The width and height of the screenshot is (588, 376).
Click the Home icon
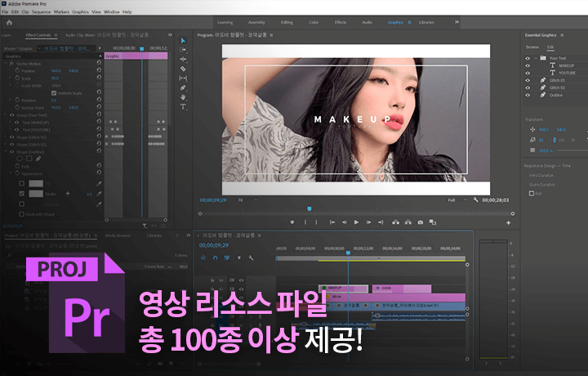click(x=9, y=23)
